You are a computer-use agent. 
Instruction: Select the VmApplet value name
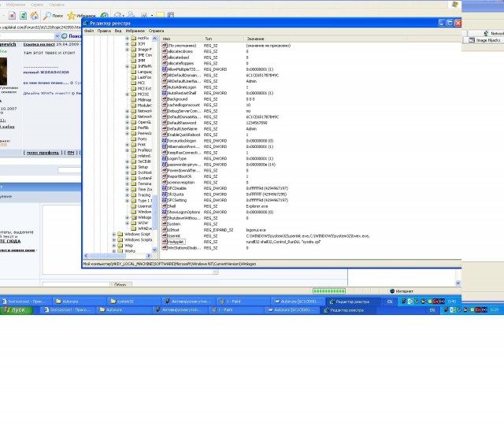[176, 242]
